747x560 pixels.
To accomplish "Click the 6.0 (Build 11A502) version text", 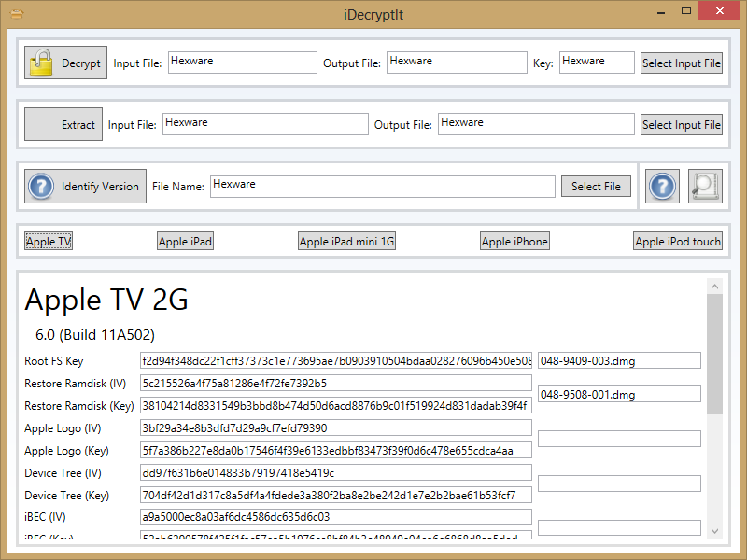I will pyautogui.click(x=95, y=335).
